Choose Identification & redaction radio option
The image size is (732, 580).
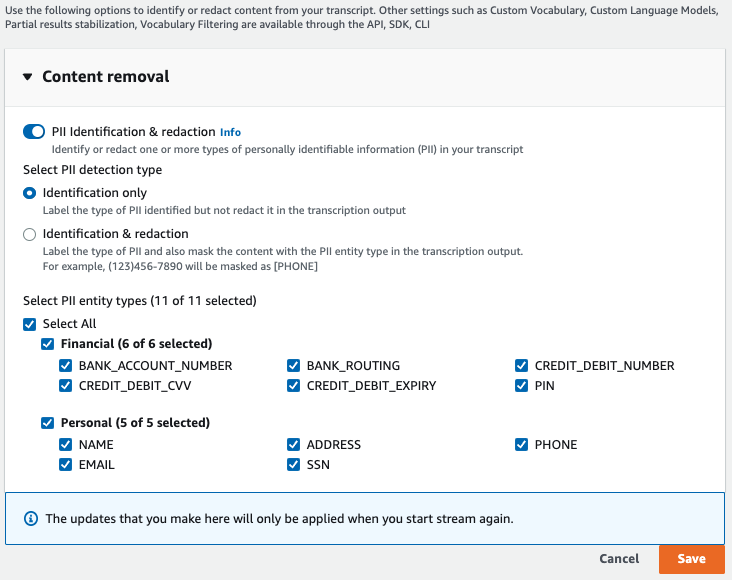tap(30, 234)
